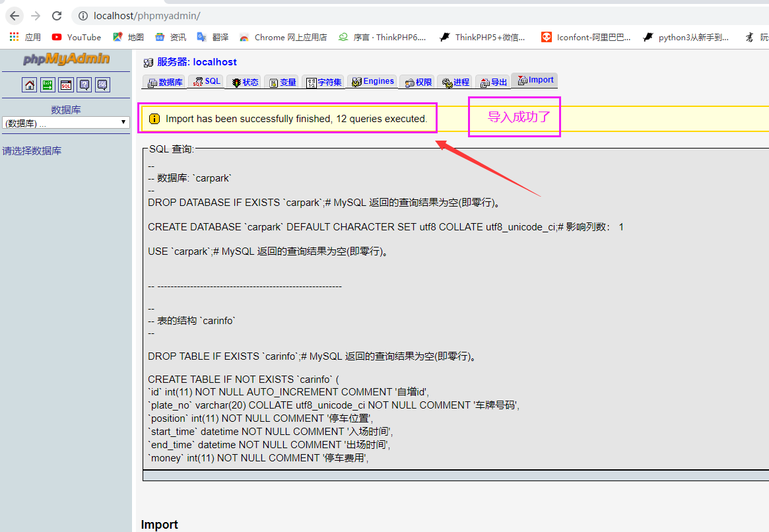This screenshot has width=769, height=532.
Task: Open help via the question-mark bubble icon
Action: tap(84, 84)
